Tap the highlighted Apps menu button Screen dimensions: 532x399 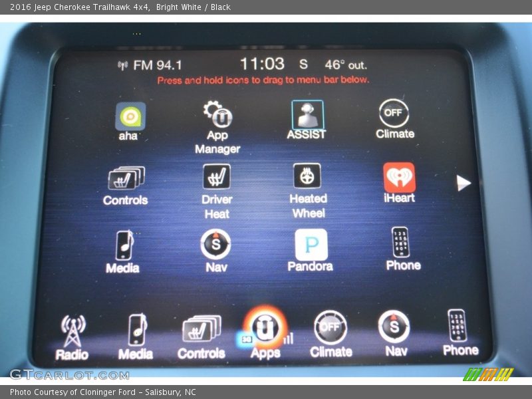[x=265, y=331]
